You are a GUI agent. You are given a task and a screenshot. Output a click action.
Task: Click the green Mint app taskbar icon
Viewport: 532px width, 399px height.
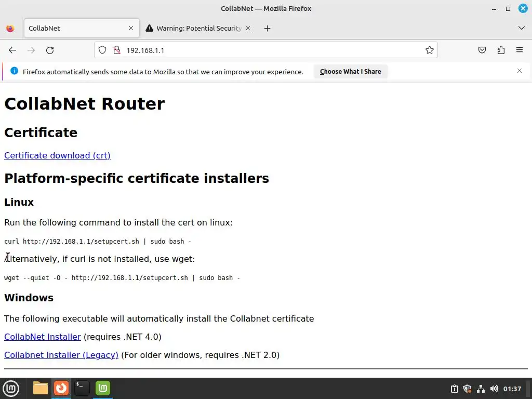coord(103,388)
